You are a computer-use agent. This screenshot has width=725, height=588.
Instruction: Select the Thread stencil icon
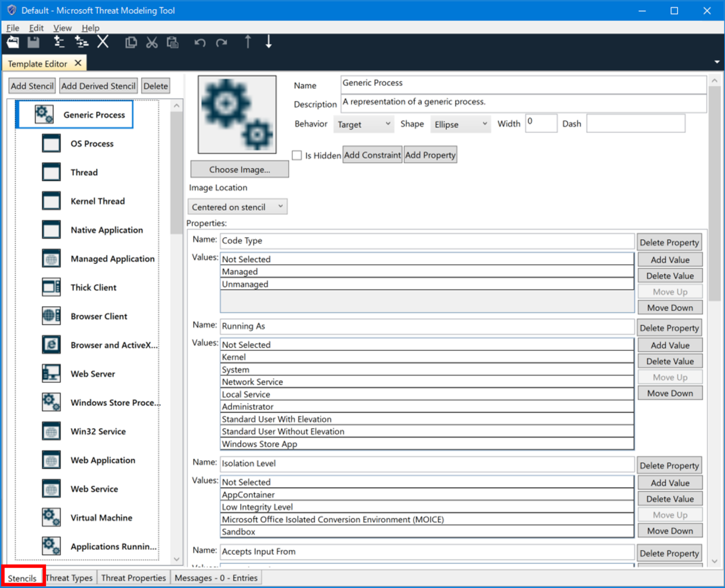pos(51,172)
